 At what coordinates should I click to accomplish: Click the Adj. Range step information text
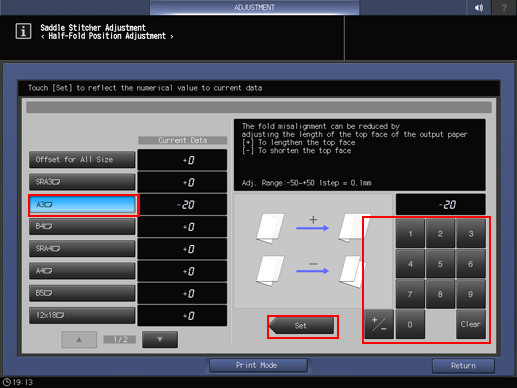point(307,183)
